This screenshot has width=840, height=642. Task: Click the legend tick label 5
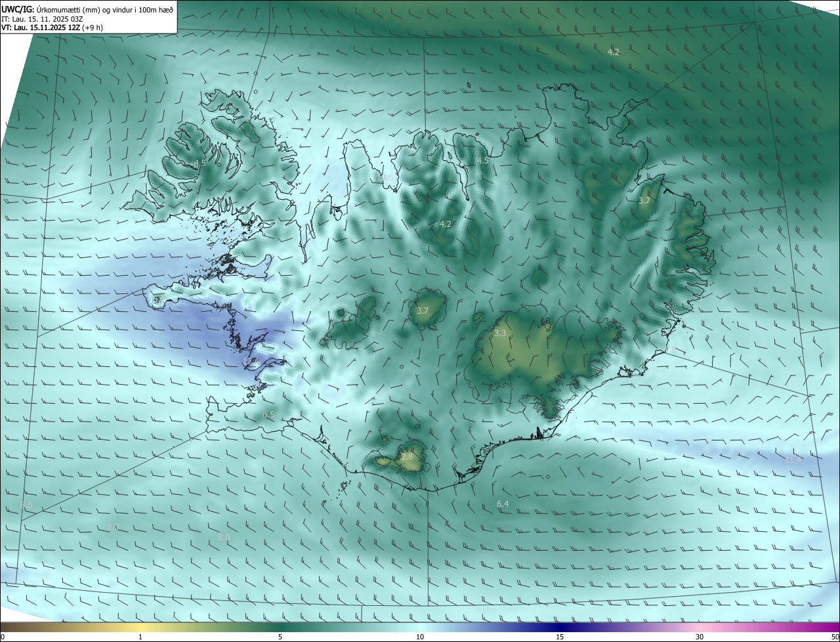[280, 637]
